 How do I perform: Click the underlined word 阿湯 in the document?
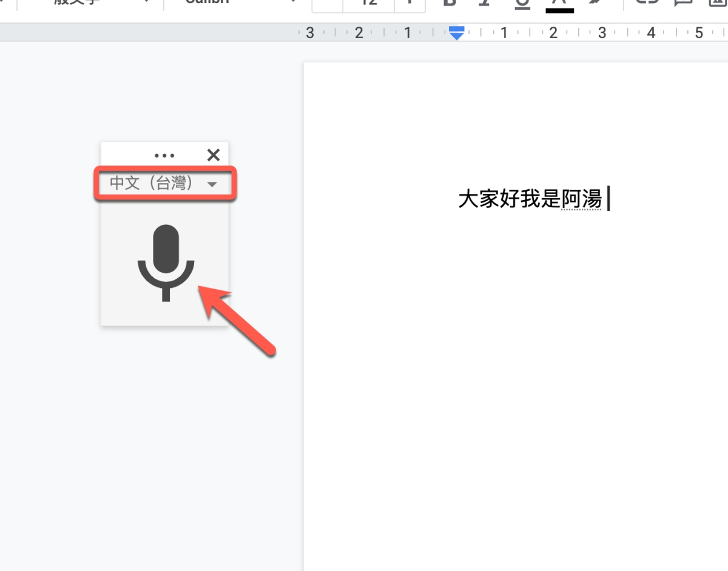pos(581,199)
